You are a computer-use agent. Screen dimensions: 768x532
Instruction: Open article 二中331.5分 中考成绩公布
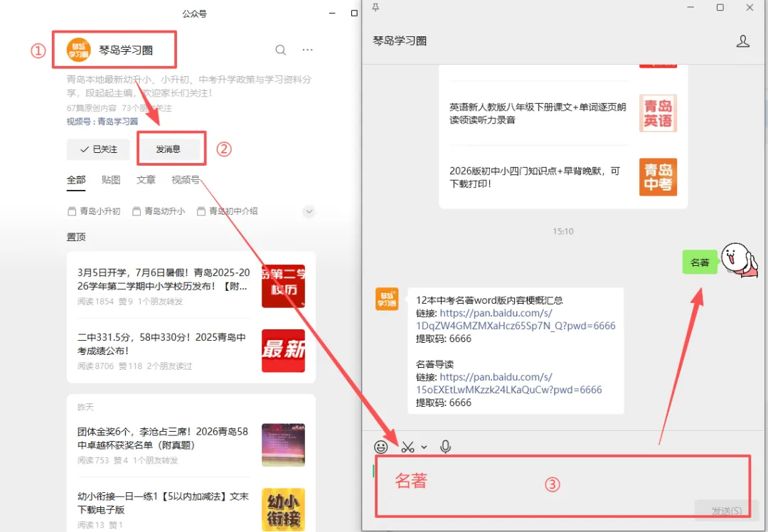point(161,344)
